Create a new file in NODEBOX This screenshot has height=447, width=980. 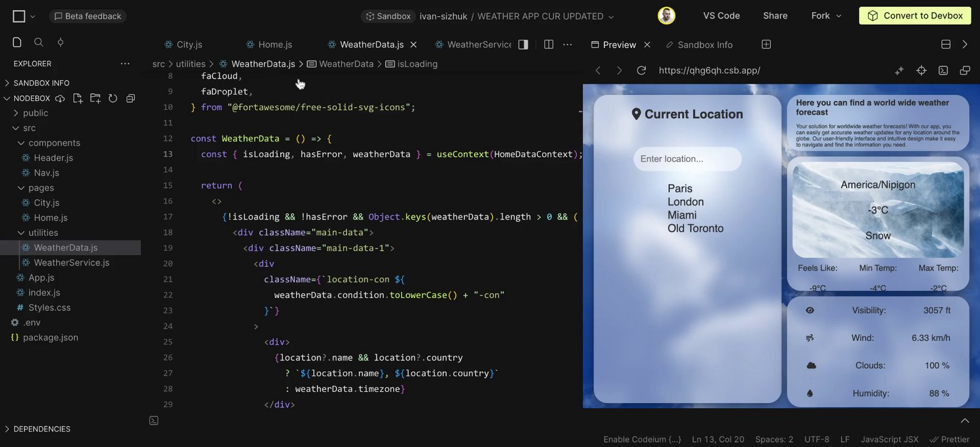pyautogui.click(x=78, y=98)
